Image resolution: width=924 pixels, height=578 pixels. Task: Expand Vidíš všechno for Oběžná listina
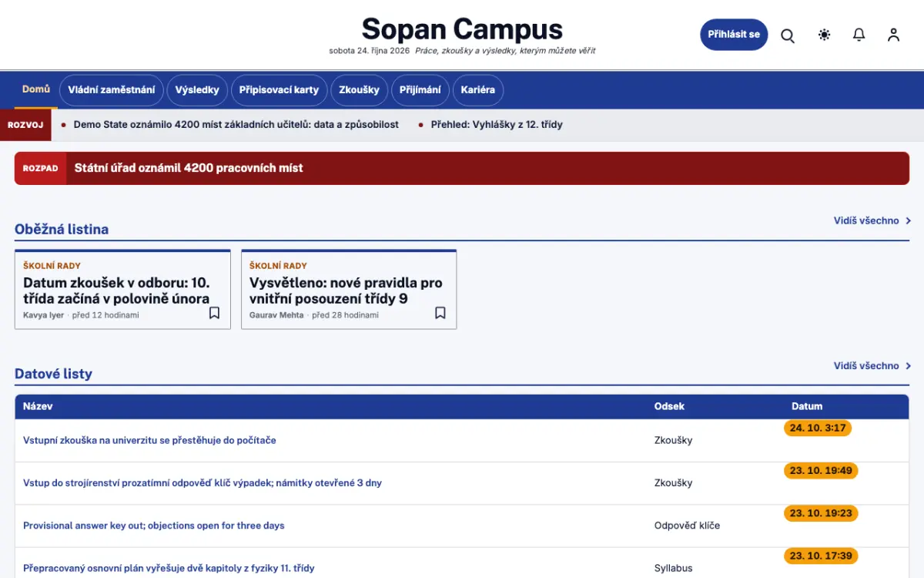pos(872,220)
